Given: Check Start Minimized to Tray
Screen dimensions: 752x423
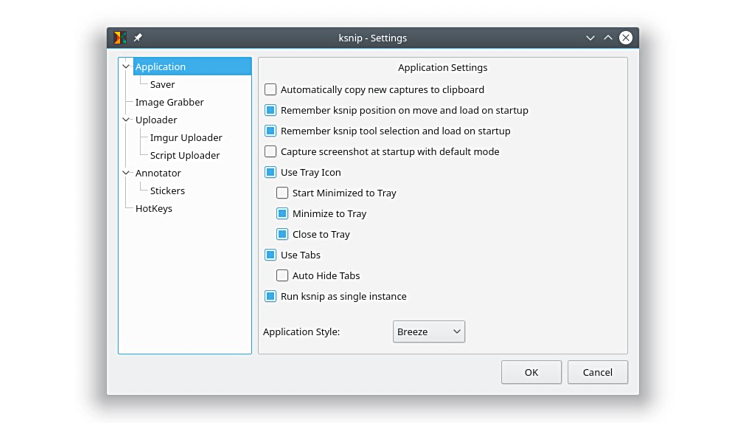Looking at the screenshot, I should click(282, 193).
